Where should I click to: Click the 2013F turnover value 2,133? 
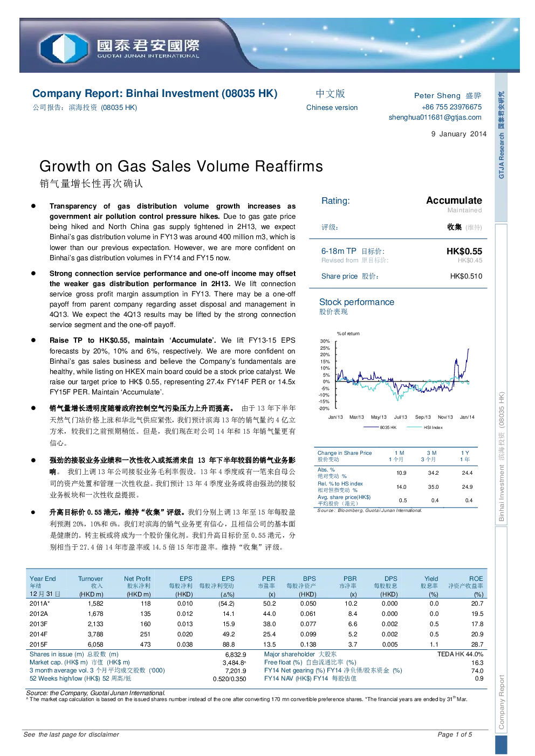95,625
